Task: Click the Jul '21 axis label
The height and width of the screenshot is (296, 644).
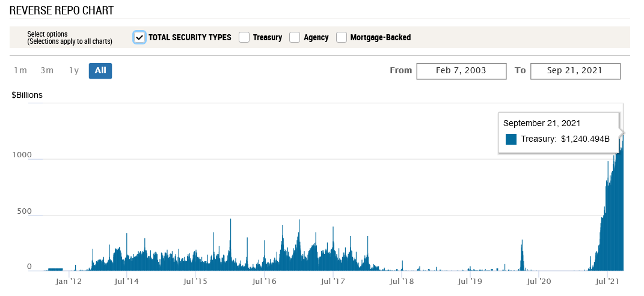Action: click(x=610, y=280)
